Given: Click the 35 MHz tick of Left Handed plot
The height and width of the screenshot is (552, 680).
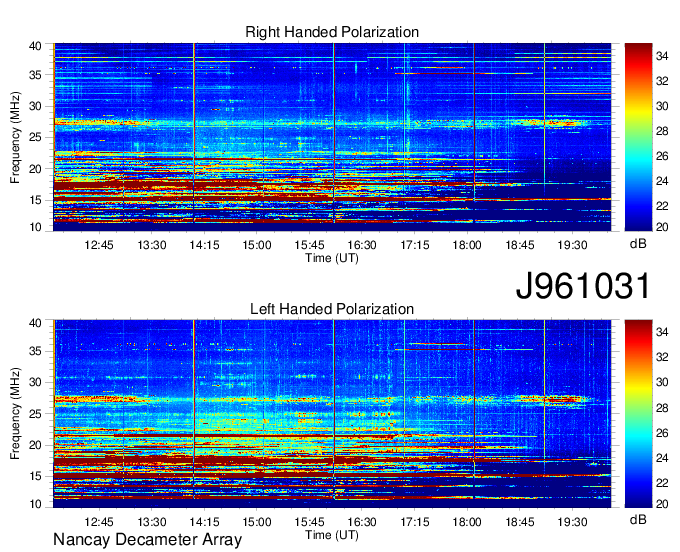Looking at the screenshot, I should (36, 351).
